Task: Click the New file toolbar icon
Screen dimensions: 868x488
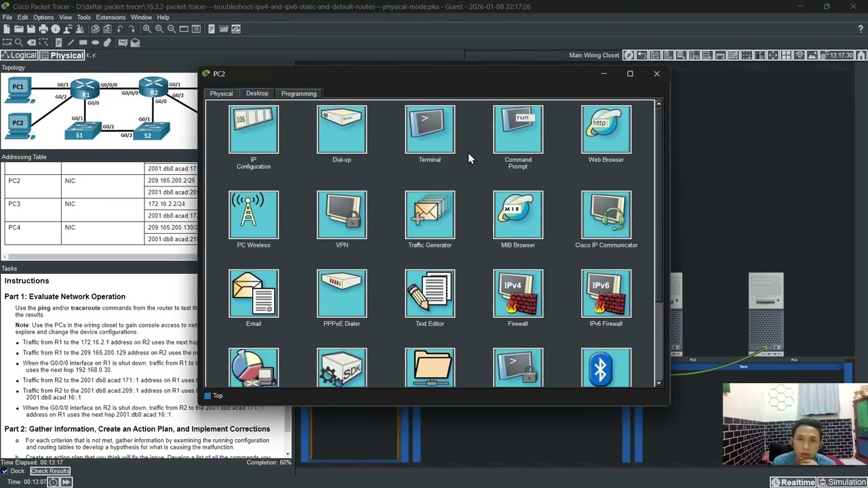Action: tap(7, 29)
